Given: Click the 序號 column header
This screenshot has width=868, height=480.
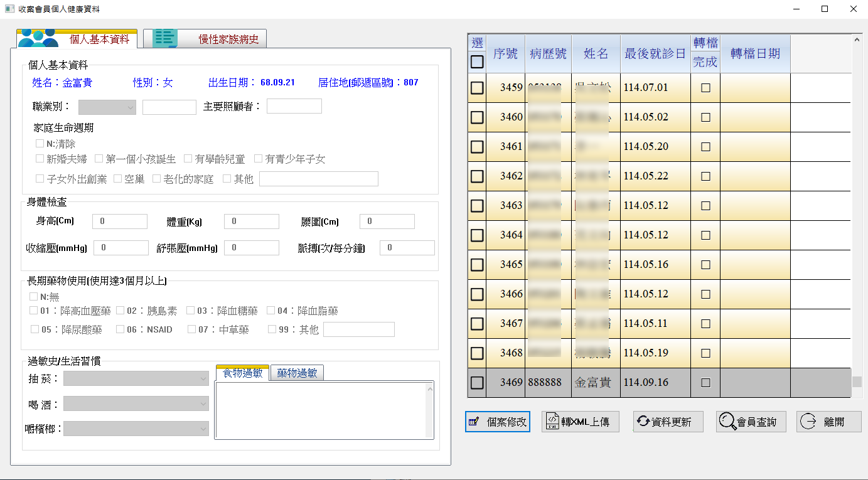Looking at the screenshot, I should pos(505,54).
